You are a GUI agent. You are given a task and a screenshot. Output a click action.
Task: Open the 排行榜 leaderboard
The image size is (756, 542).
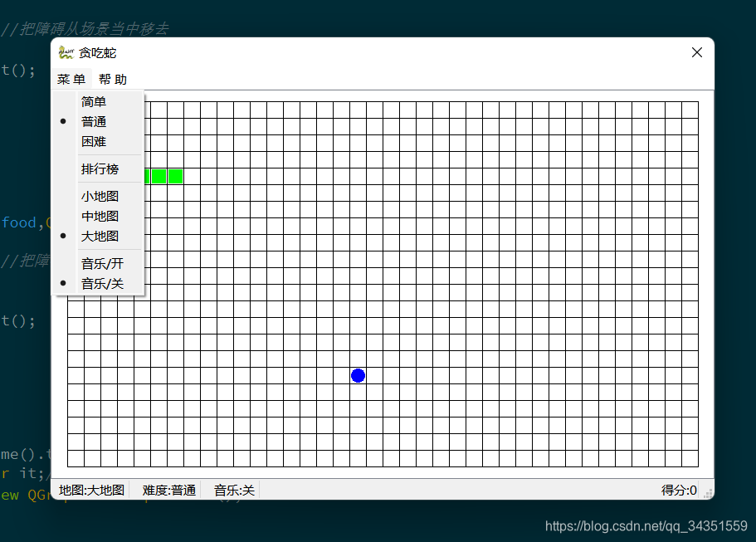[x=98, y=168]
